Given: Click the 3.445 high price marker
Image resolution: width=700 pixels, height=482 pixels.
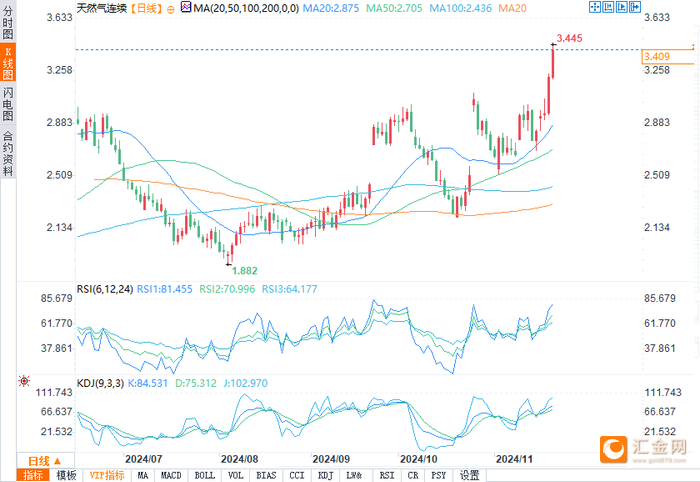Looking at the screenshot, I should [570, 38].
